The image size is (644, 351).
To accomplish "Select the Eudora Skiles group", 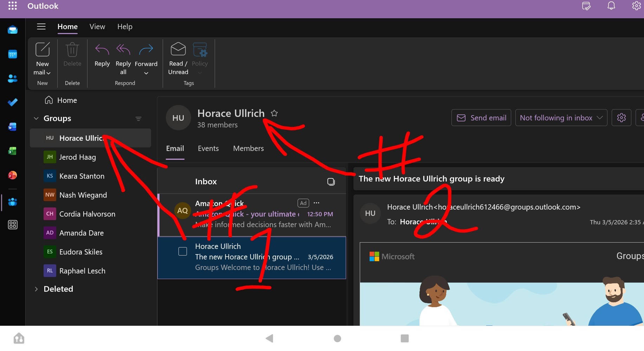I will 90,252.
